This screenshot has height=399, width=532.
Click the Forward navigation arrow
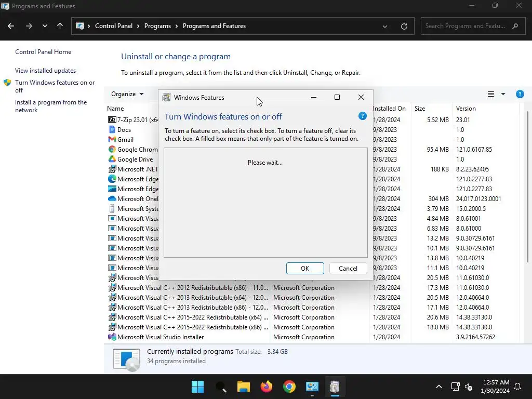(29, 26)
